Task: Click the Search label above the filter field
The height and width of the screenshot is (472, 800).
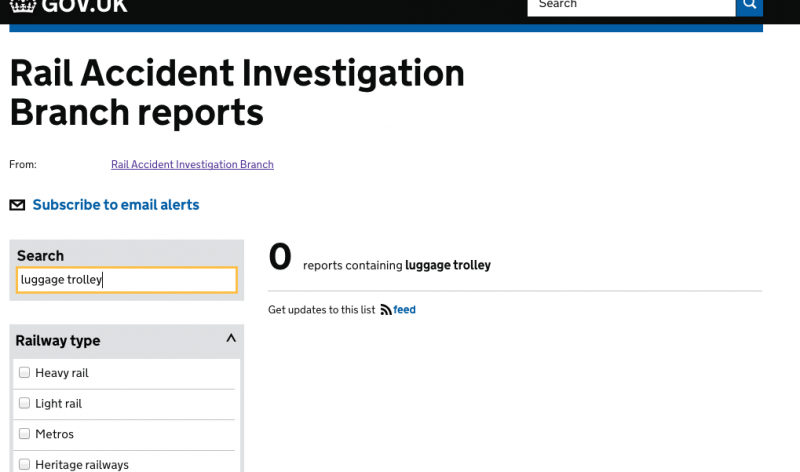Action: [40, 256]
